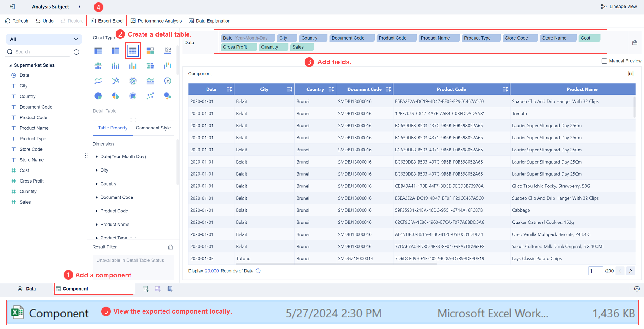Select the pie chart type
Image resolution: width=644 pixels, height=329 pixels.
pyautogui.click(x=98, y=96)
